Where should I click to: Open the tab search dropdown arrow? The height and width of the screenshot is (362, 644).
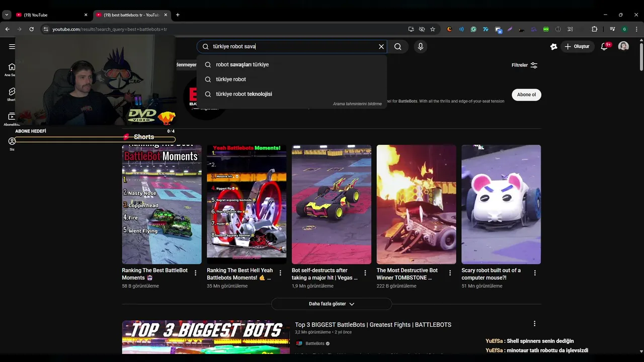click(x=7, y=15)
